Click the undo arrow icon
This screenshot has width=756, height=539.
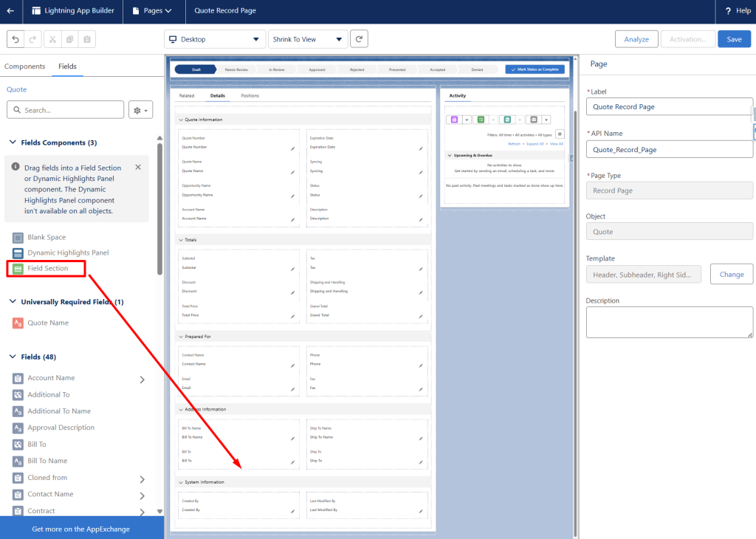coord(16,39)
